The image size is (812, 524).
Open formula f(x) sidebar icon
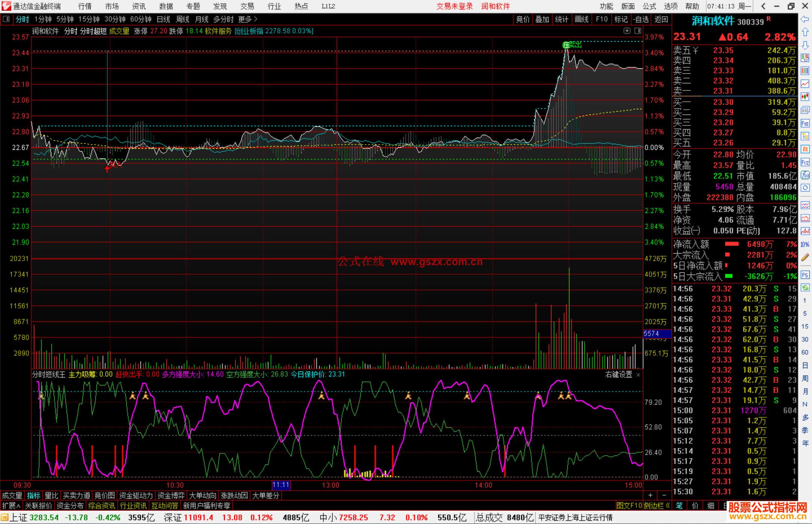805,175
